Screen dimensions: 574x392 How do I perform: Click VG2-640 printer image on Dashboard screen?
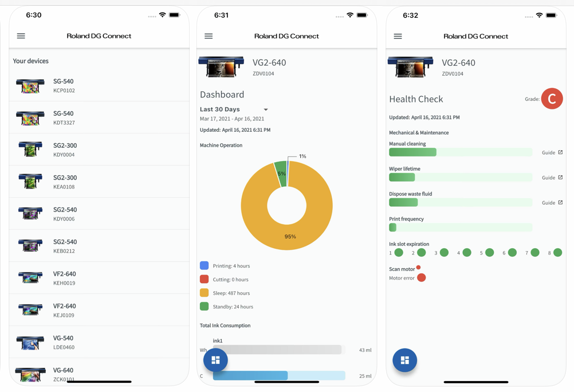click(221, 66)
